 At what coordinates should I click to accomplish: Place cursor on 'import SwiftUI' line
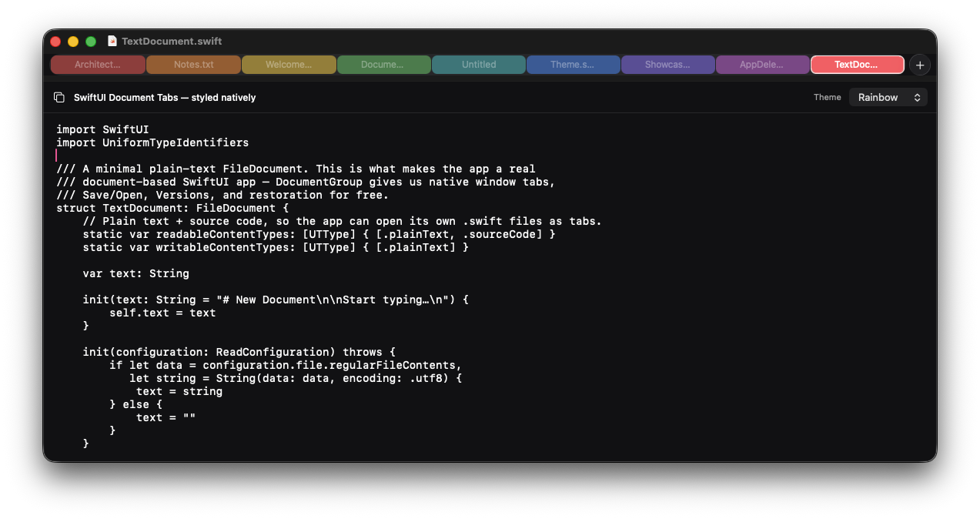click(x=102, y=129)
